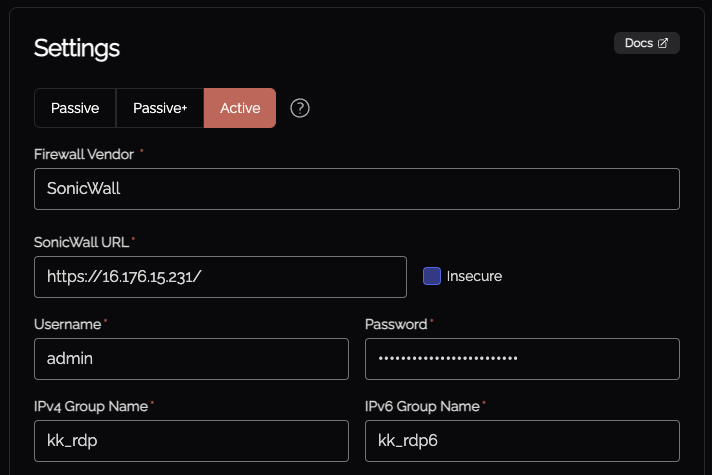Click the external link icon in Docs
This screenshot has width=712, height=475.
(663, 43)
